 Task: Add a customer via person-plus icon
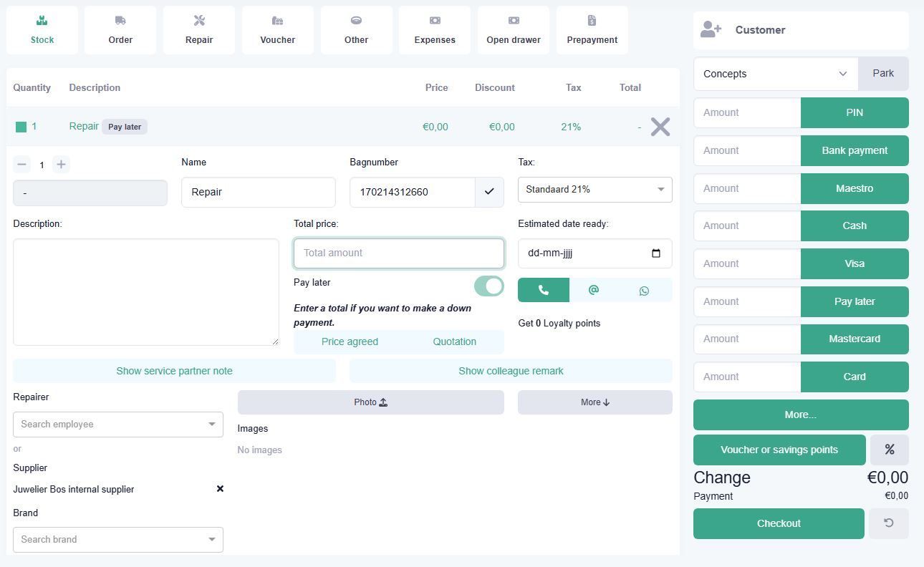(711, 29)
